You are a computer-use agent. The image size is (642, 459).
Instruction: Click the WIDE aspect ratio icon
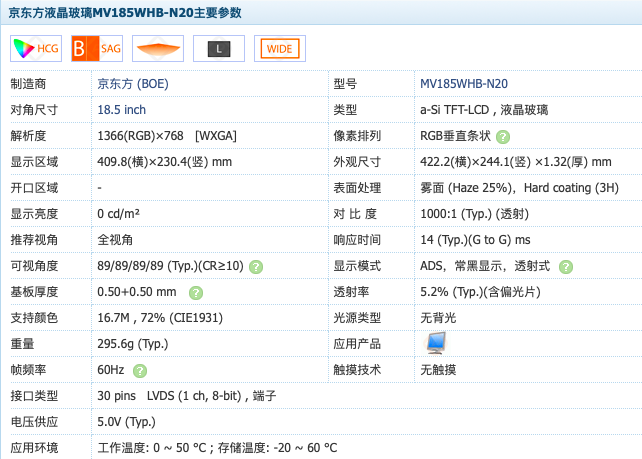click(280, 49)
